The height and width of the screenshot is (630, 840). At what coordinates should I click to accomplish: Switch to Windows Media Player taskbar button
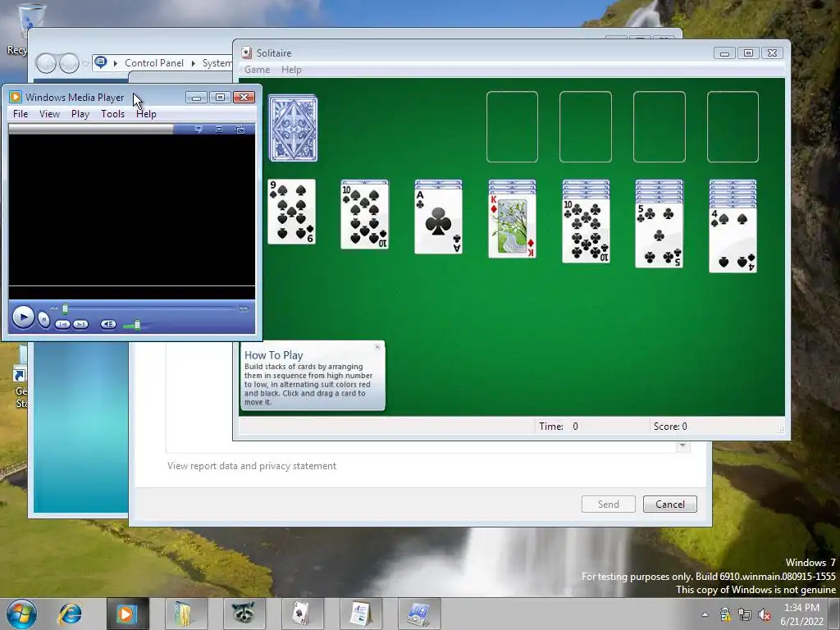coord(127,614)
